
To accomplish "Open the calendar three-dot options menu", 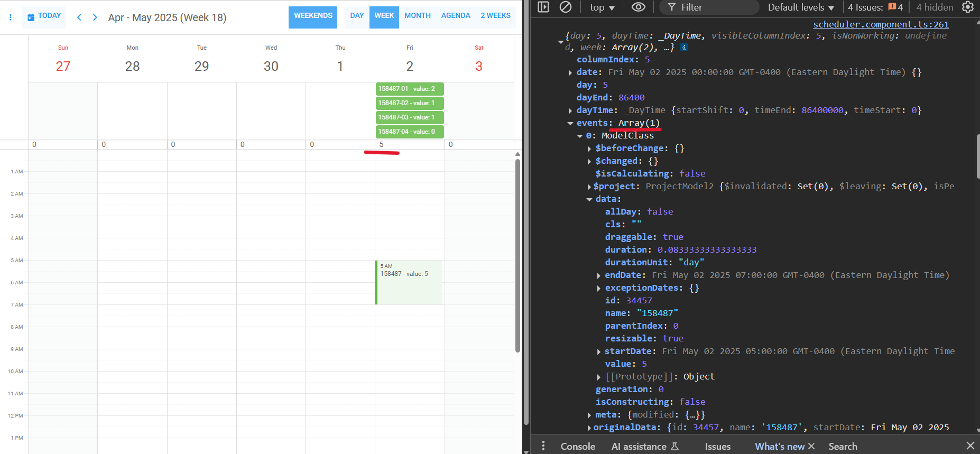I will 11,17.
